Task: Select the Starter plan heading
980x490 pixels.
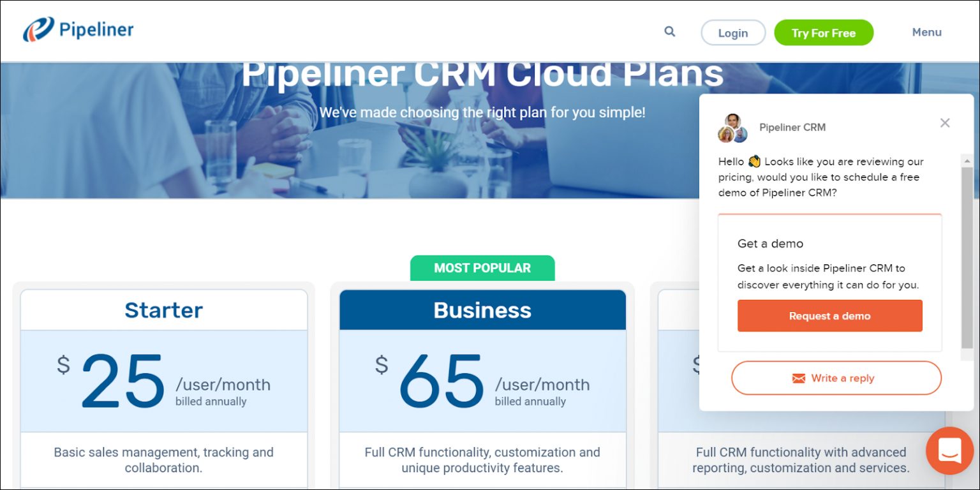Action: point(163,310)
